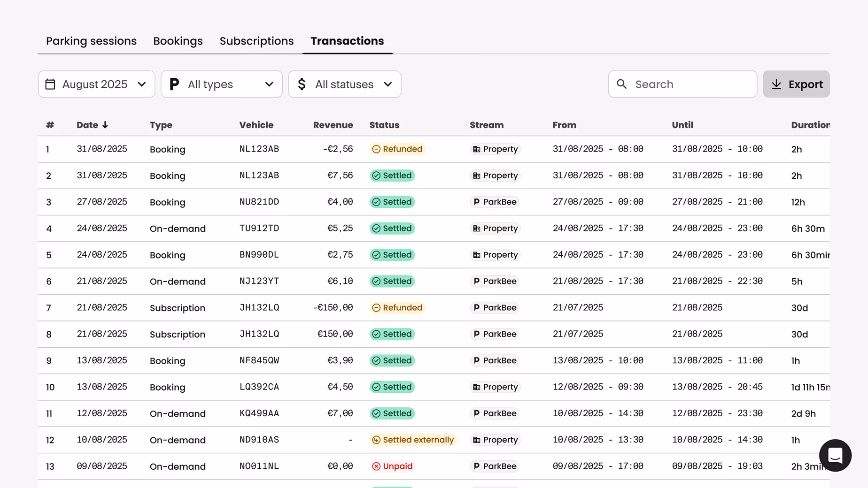This screenshot has height=488, width=868.
Task: Click the From column header
Action: click(x=564, y=125)
